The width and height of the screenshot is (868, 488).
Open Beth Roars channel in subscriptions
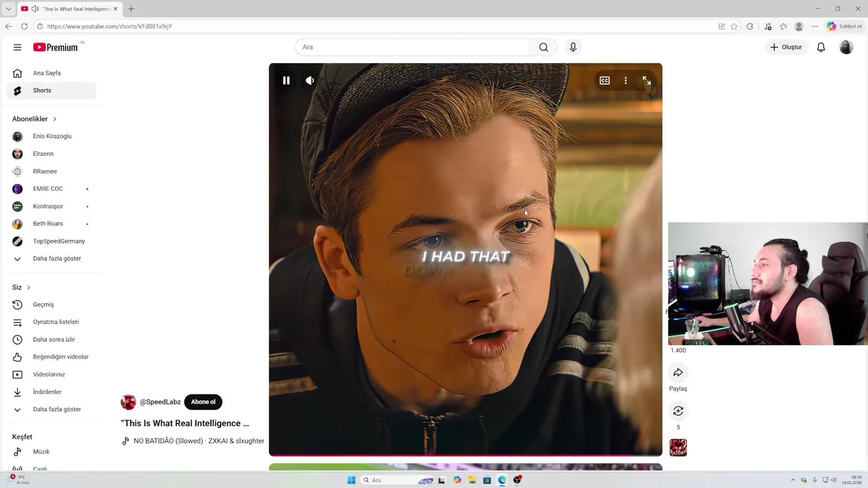[52, 224]
